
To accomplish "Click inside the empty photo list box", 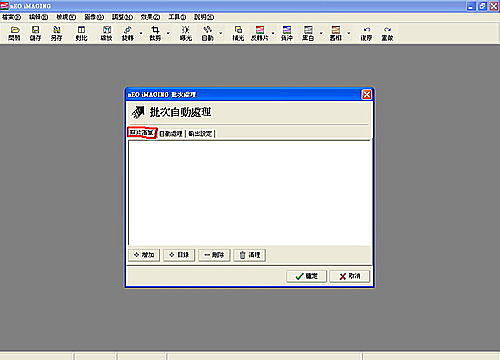I will [x=249, y=193].
